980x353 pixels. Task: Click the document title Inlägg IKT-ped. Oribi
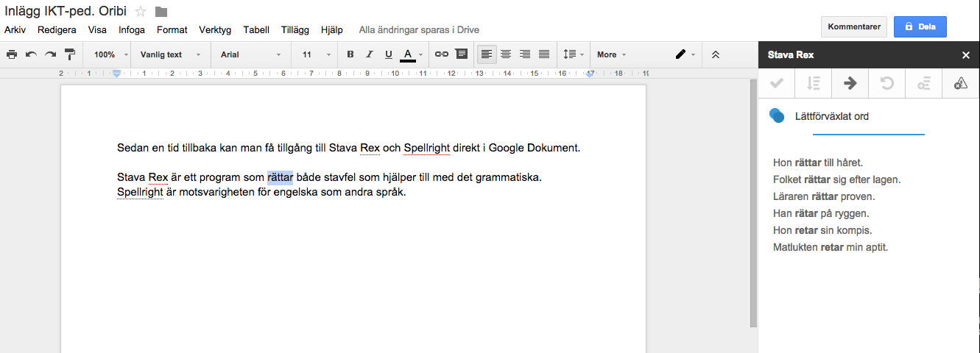[x=66, y=11]
